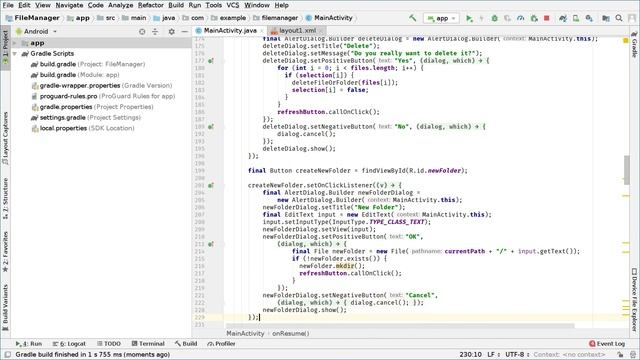
Task: Click the 230:10 cursor position indicator
Action: (470, 354)
